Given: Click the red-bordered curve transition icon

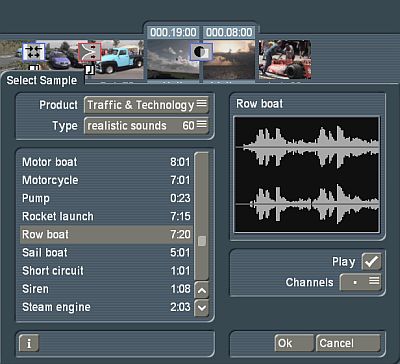Looking at the screenshot, I should click(x=89, y=52).
